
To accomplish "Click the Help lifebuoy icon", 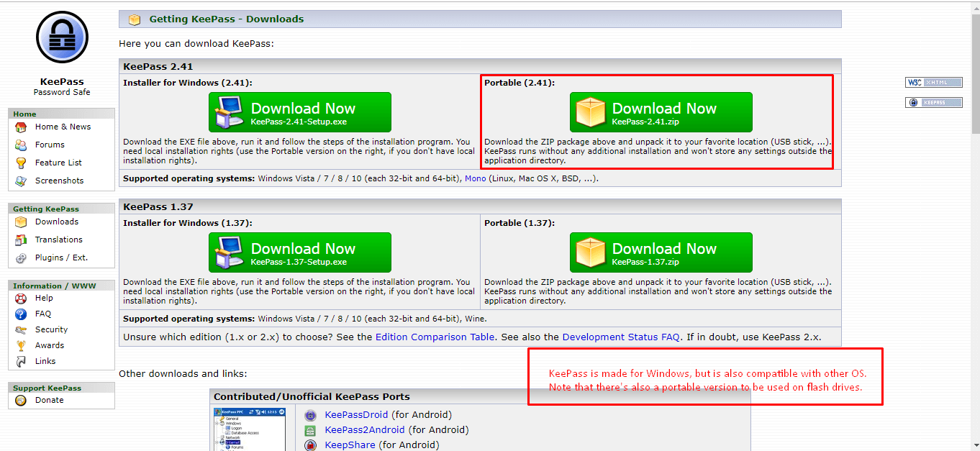I will (21, 298).
